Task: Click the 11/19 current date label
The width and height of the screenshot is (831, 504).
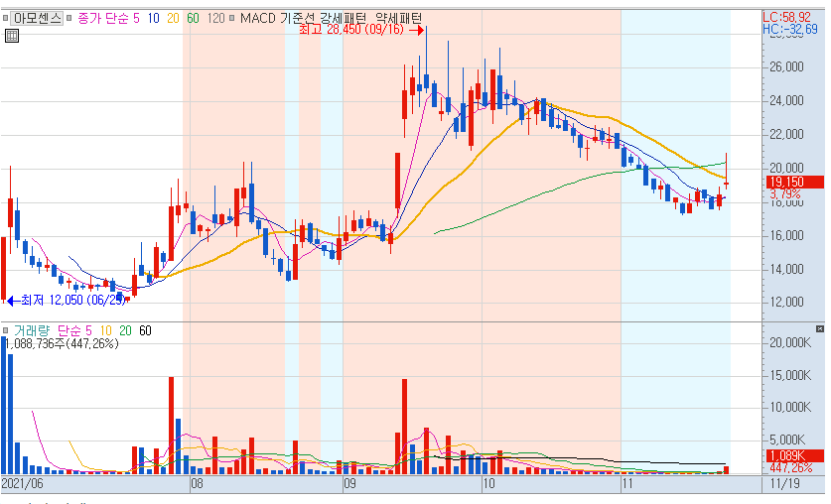Action: 785,483
